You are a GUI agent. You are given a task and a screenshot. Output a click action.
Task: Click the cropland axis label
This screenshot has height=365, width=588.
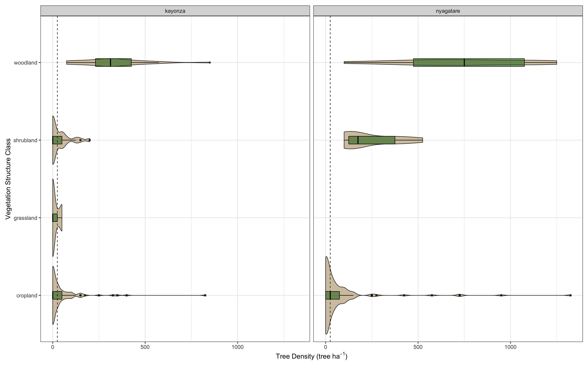coord(27,296)
